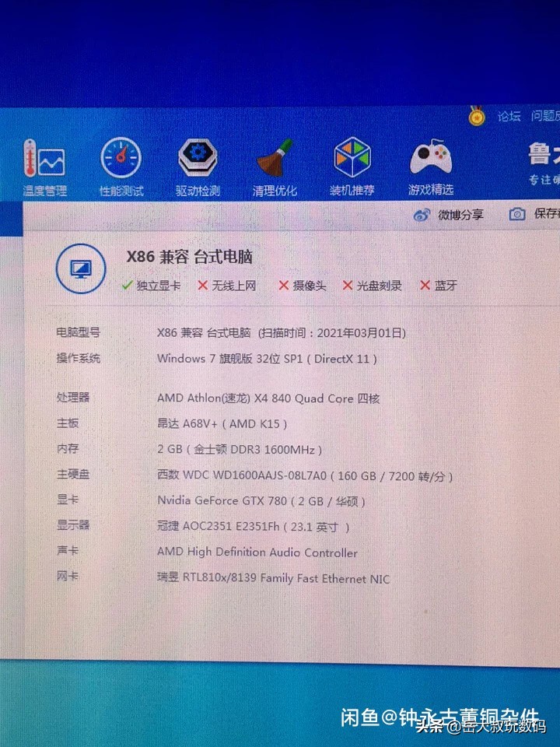Click 2 GB 金士顿 DDR3 1600MHz value
Viewport: 560px width, 747px height.
240,449
